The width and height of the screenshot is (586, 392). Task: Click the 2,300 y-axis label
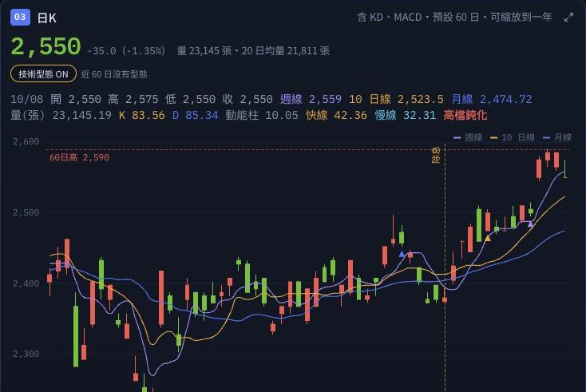click(26, 354)
